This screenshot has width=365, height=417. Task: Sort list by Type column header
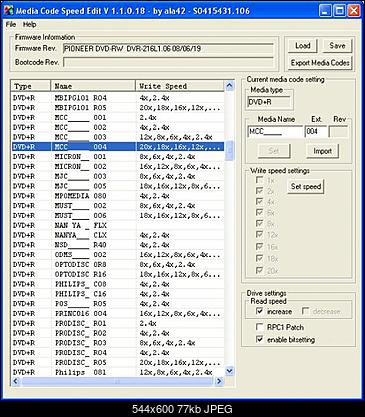[31, 86]
